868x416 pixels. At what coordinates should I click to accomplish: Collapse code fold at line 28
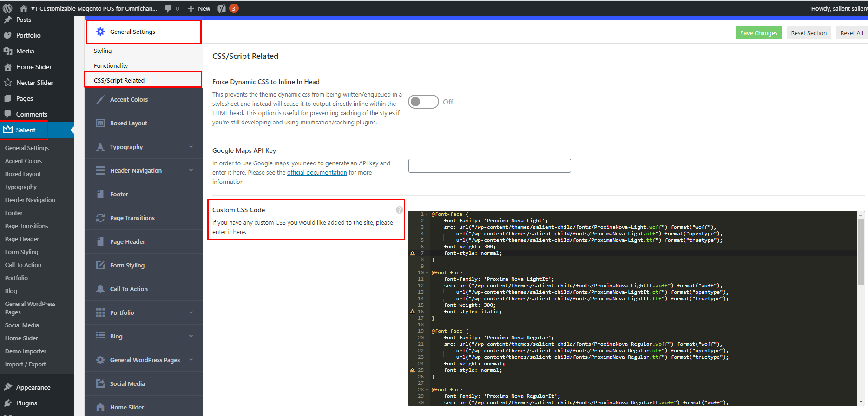tap(427, 390)
